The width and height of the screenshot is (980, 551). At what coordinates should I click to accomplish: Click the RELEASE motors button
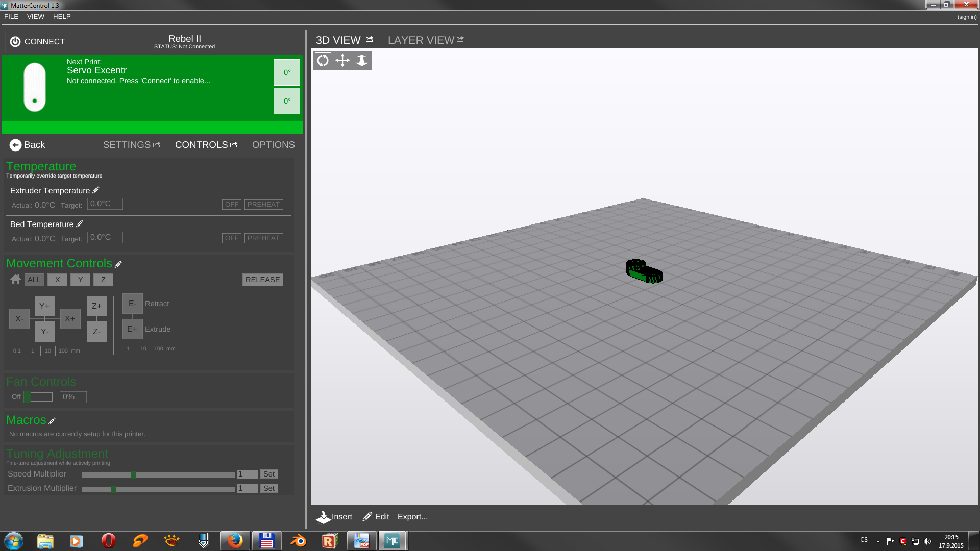(262, 280)
